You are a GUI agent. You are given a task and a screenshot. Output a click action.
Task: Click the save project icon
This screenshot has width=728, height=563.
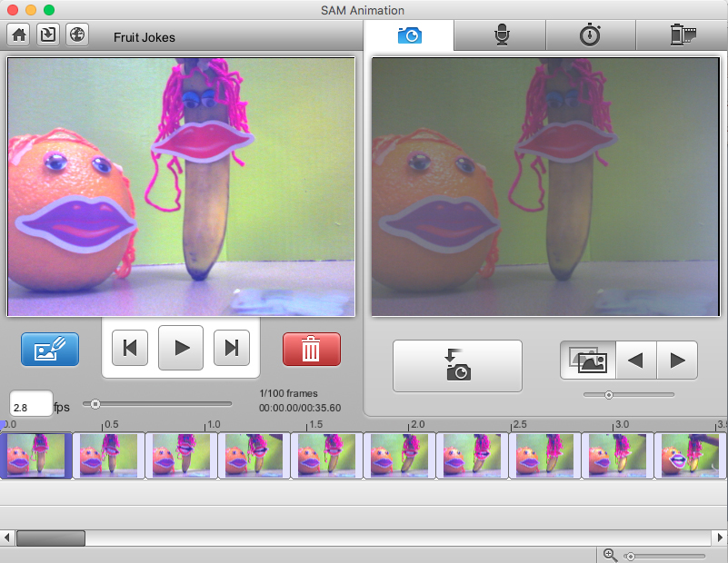[x=48, y=35]
